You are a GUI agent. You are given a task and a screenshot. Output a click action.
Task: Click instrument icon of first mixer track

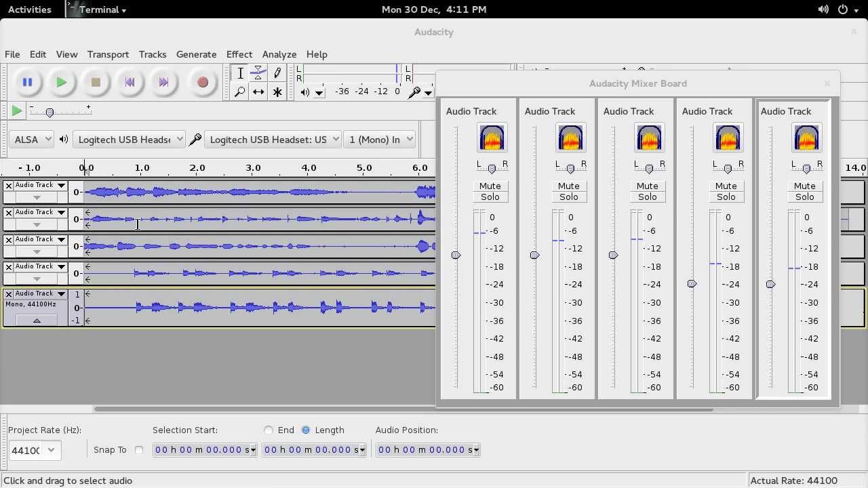click(492, 138)
